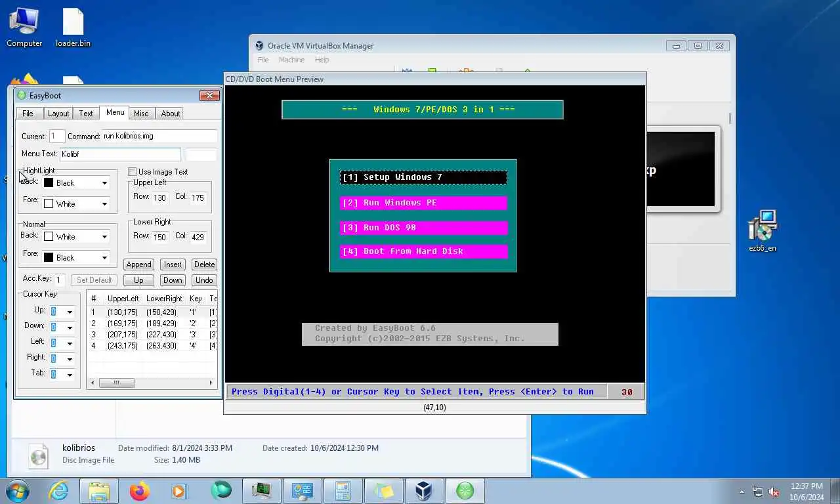Open VirtualBox Manager File menu
Viewport: 840px width, 504px height.
(263, 60)
